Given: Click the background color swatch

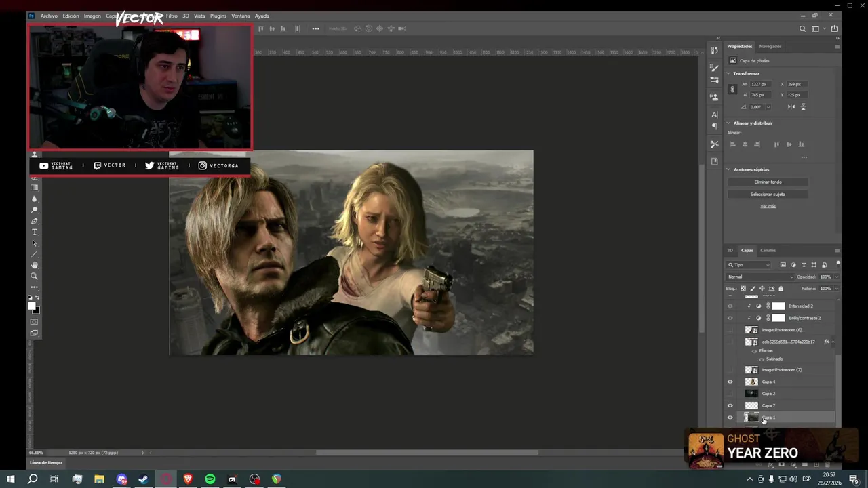Looking at the screenshot, I should click(37, 310).
